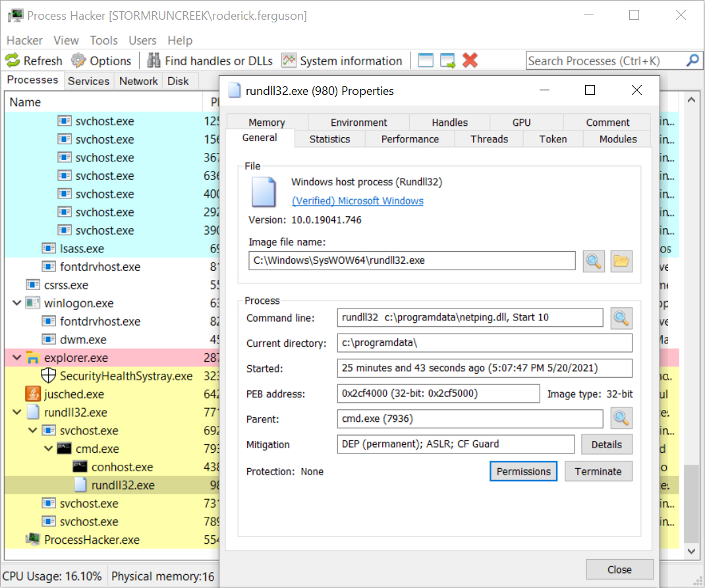
Task: Click the jusched.exe Java icon
Action: pos(33,394)
